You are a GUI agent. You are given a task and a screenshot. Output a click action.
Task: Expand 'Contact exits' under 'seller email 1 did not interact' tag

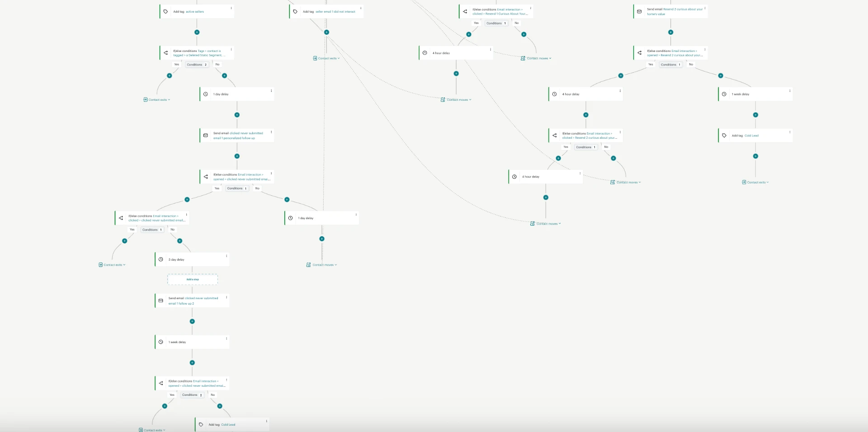click(x=326, y=58)
